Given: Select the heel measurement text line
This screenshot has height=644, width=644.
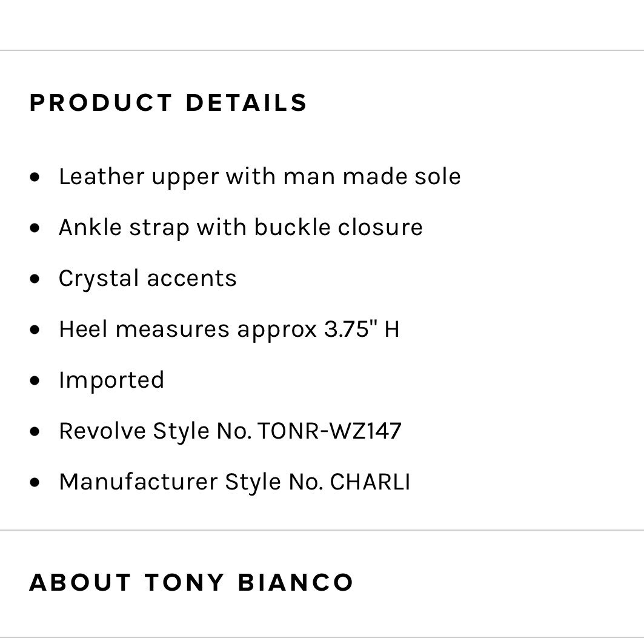Looking at the screenshot, I should [229, 330].
